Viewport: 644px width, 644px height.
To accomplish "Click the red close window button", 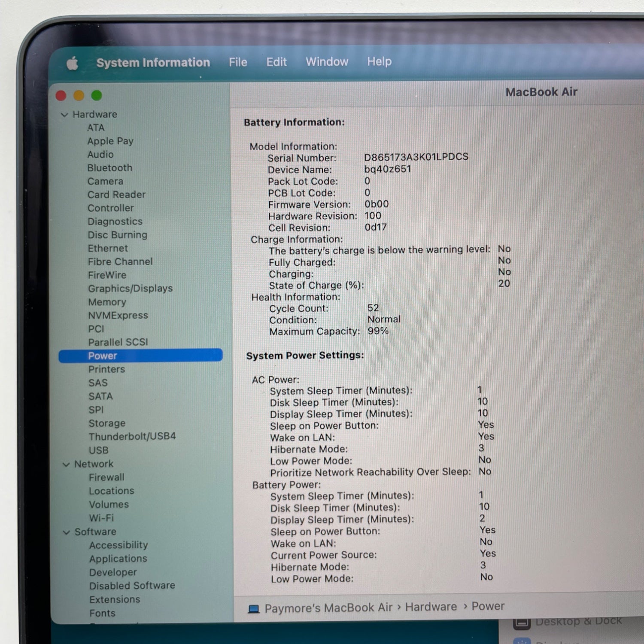I will tap(61, 95).
